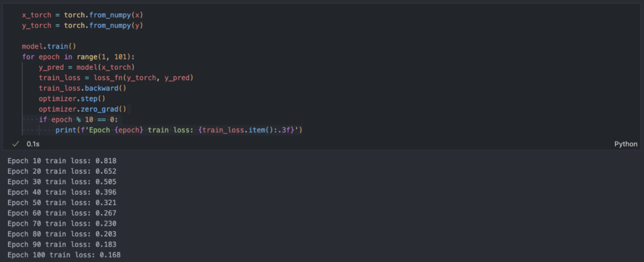Click the 0.1s execution time label
This screenshot has height=262, width=644.
click(33, 144)
